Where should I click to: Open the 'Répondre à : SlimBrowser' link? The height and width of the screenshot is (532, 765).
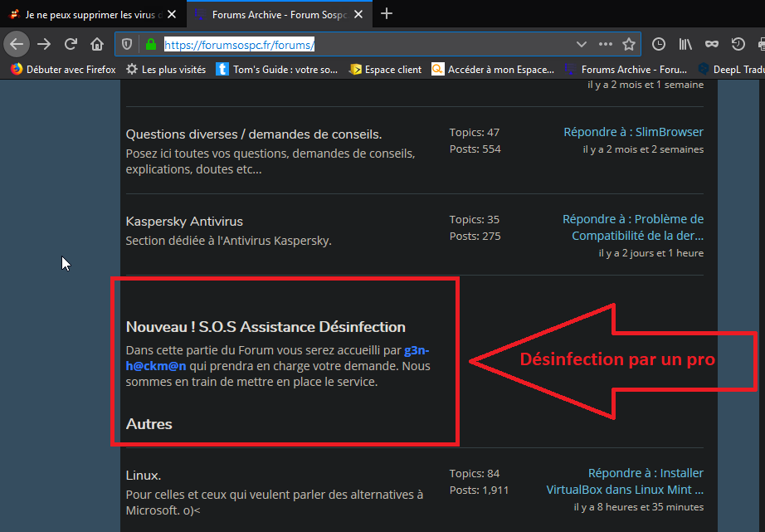[633, 132]
